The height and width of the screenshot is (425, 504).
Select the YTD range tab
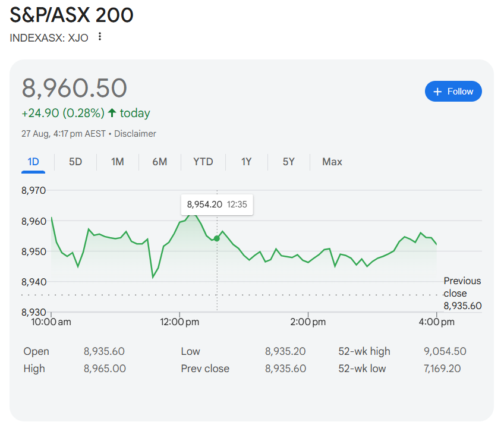click(x=203, y=162)
